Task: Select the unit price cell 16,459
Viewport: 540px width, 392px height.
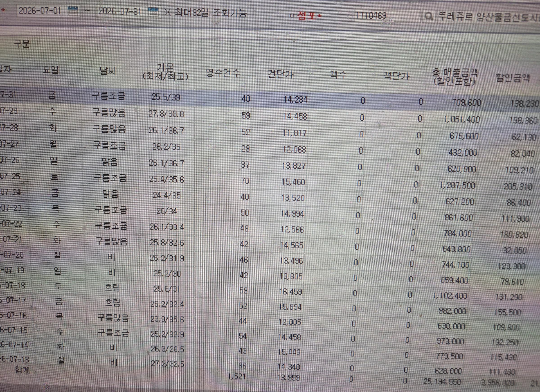Action: (291, 292)
